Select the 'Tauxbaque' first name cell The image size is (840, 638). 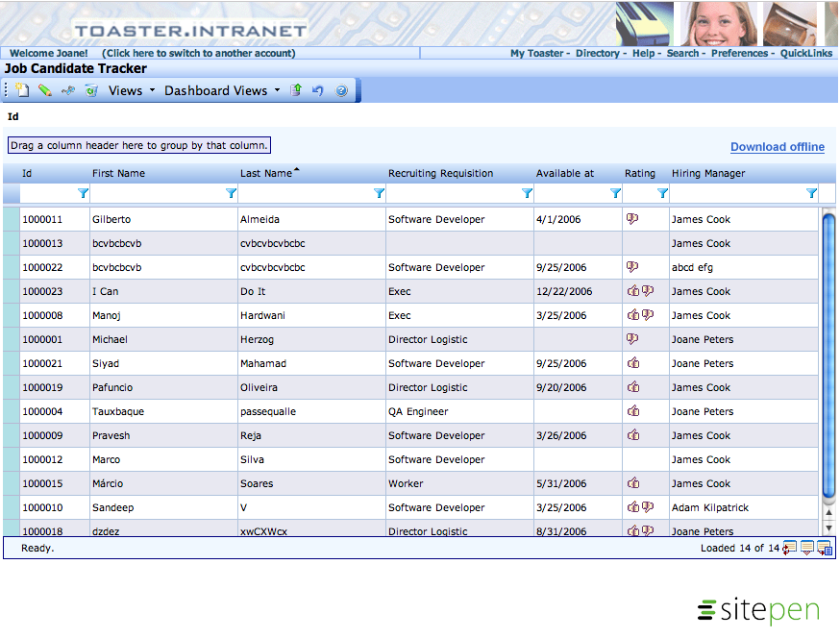coord(163,411)
